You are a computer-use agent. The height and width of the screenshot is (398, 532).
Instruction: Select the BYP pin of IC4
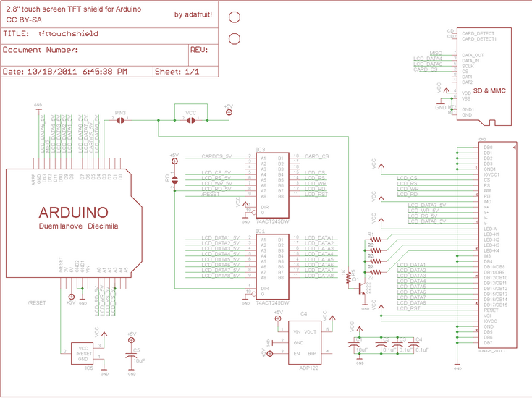[x=312, y=354]
